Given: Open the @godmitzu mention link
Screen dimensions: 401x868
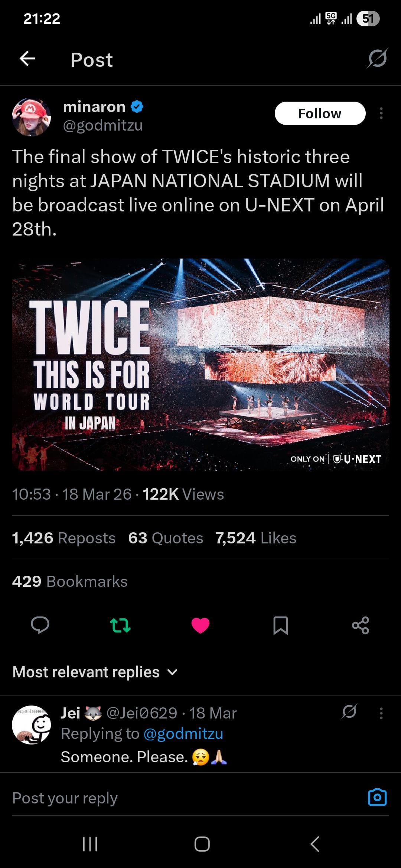Looking at the screenshot, I should tap(183, 733).
